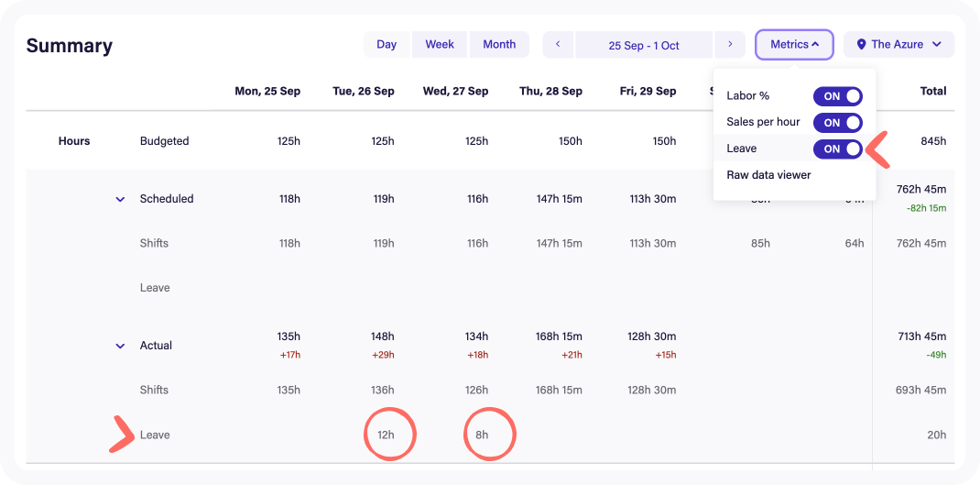Turn off the Sales per hour switch
Viewport: 980px width, 485px height.
(x=837, y=123)
